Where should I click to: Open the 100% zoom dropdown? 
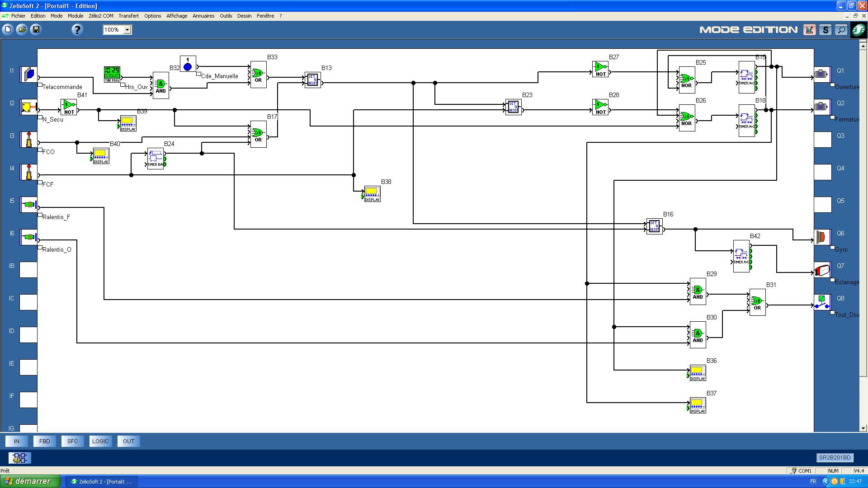[x=127, y=30]
